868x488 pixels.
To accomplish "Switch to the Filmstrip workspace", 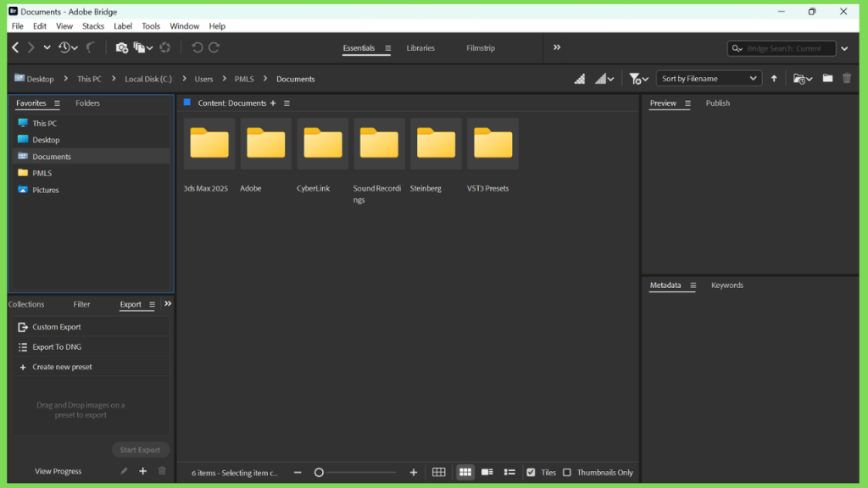I will 481,48.
